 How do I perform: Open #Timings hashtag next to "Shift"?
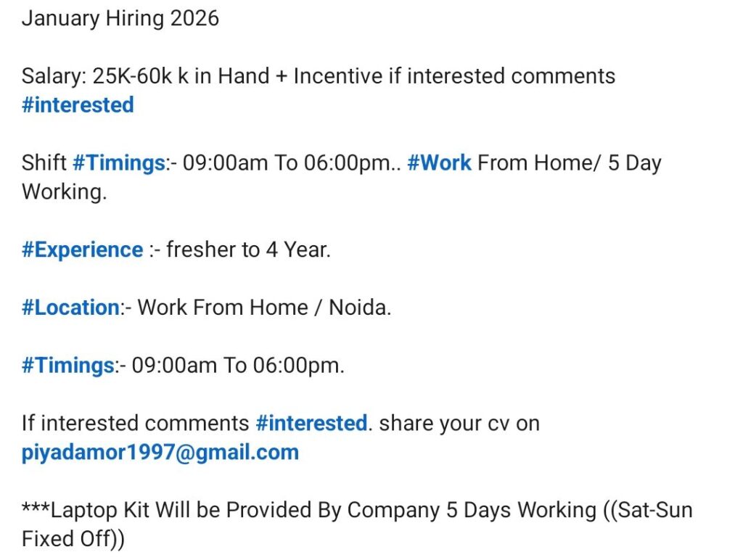[118, 162]
